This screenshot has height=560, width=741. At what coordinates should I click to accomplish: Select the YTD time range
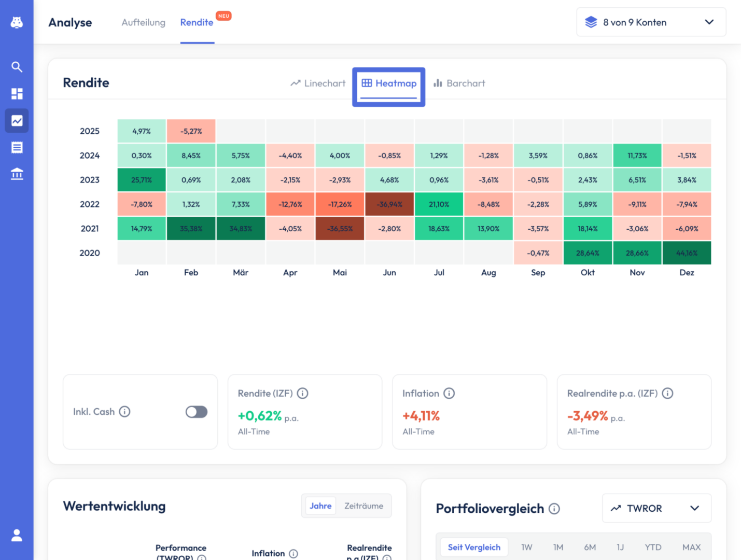tap(653, 548)
